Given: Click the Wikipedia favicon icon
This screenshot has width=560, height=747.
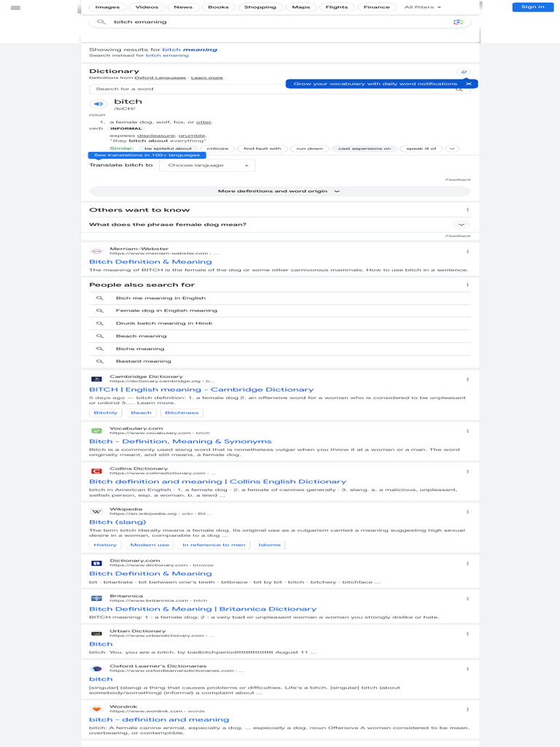Looking at the screenshot, I should [x=96, y=512].
